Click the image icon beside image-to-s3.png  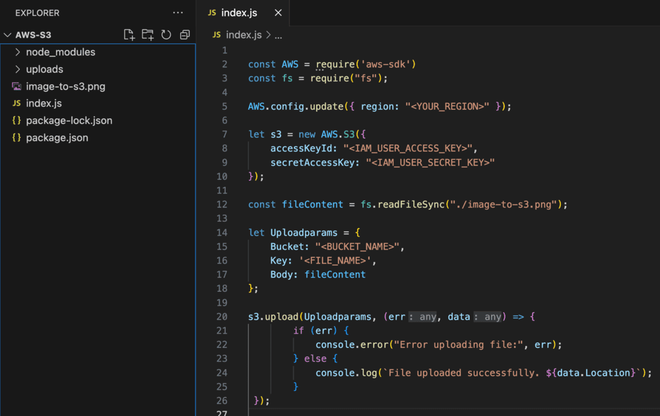[x=16, y=86]
